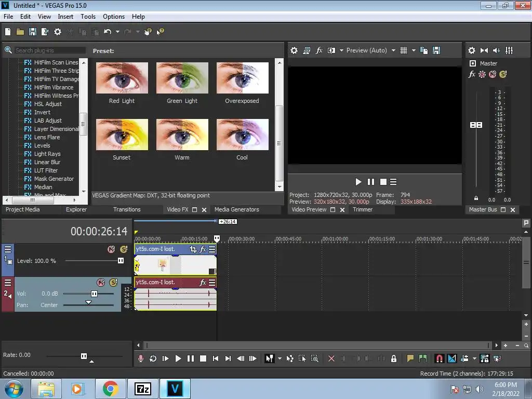532x399 pixels.
Task: Open overlays grid dropdown arrow
Action: 414,50
